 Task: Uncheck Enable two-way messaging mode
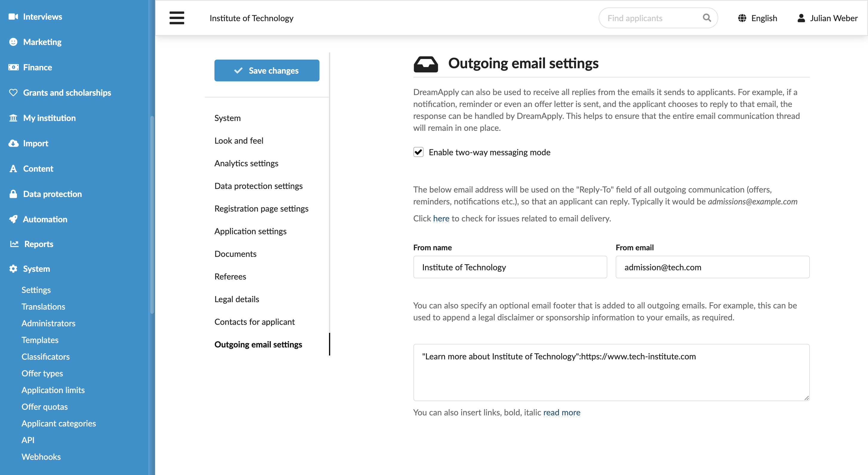418,152
